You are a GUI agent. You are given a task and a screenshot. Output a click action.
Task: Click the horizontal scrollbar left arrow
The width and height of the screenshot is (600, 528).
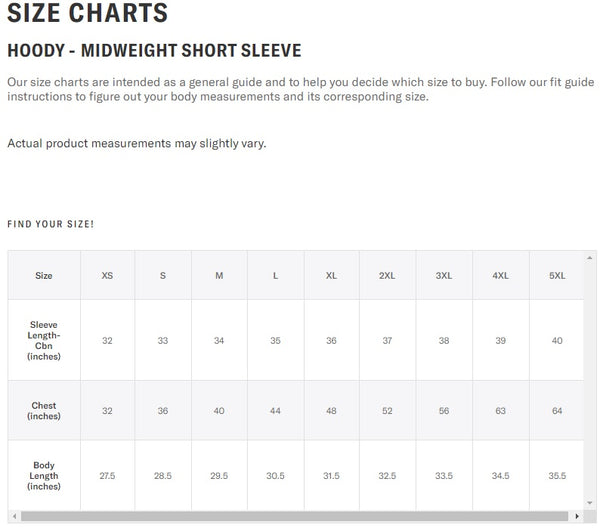coord(13,516)
